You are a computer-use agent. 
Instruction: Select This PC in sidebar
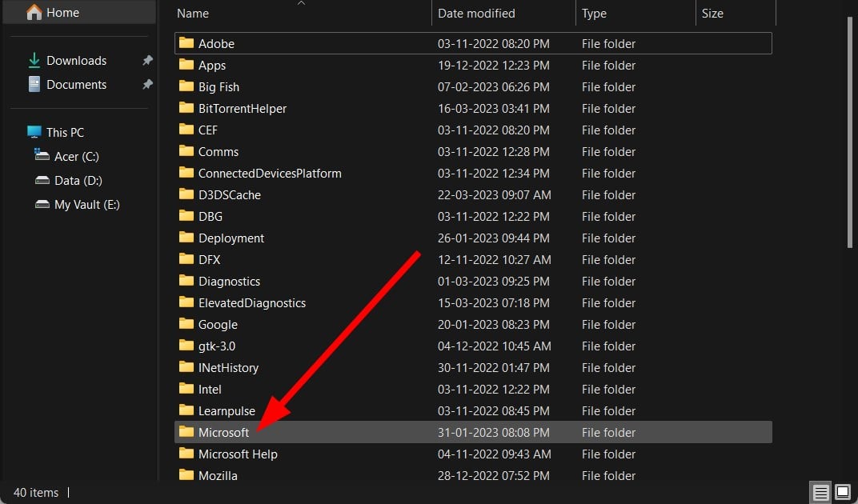pyautogui.click(x=65, y=133)
